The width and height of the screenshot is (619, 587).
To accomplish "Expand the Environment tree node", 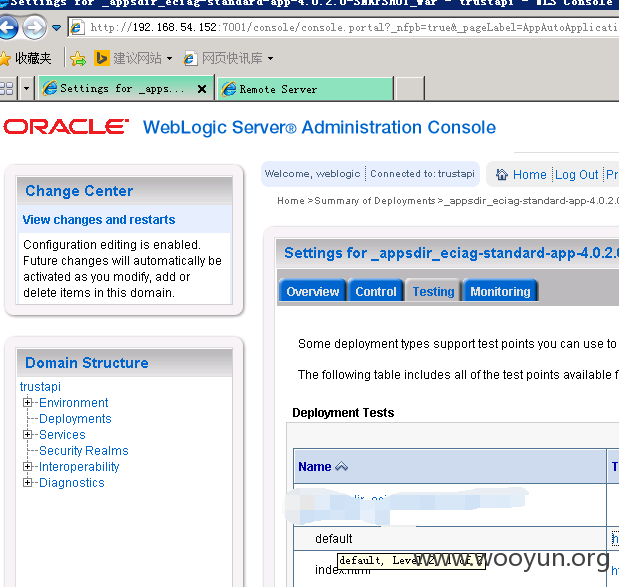I will click(27, 402).
